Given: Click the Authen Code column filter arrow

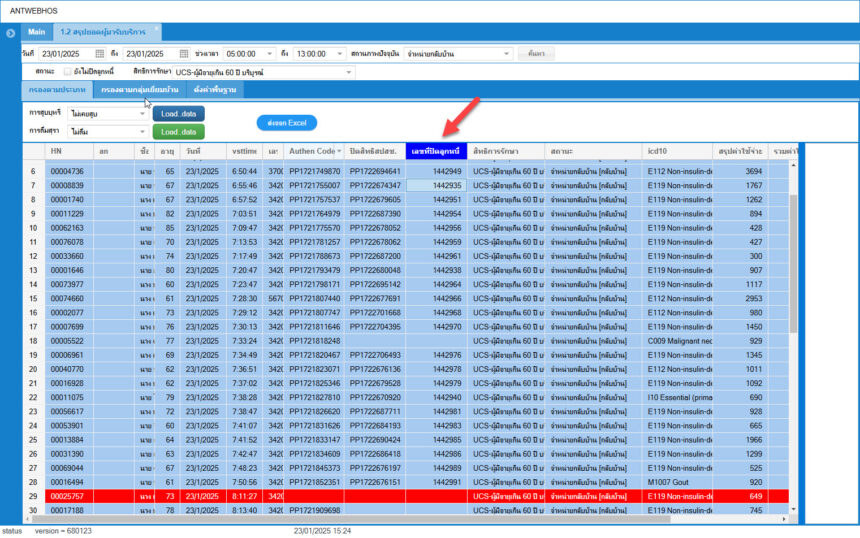Looking at the screenshot, I should 341,150.
